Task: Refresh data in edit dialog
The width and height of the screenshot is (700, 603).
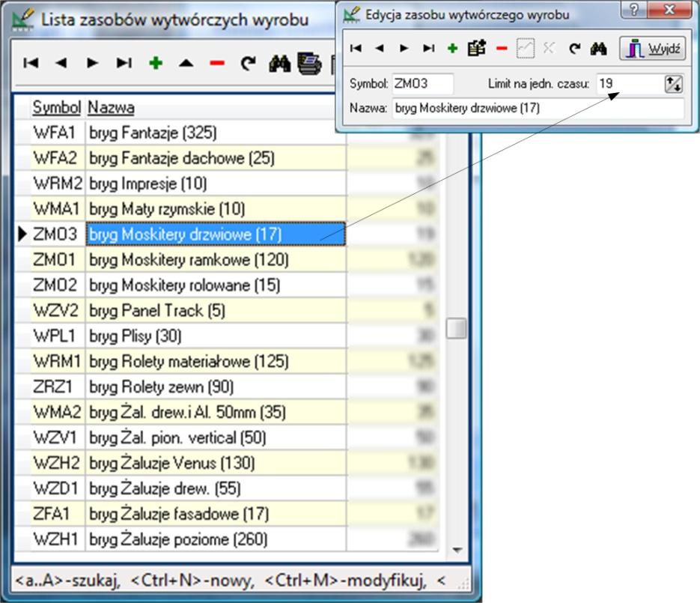Action: click(574, 48)
